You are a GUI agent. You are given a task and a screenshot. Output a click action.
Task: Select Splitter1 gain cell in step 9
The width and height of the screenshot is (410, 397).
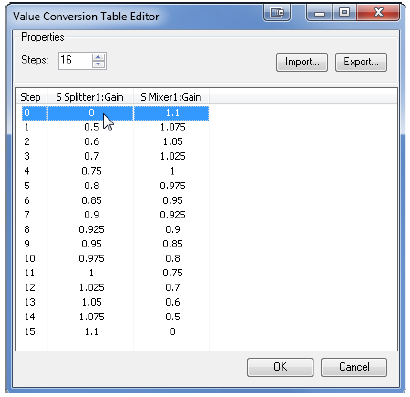point(91,244)
